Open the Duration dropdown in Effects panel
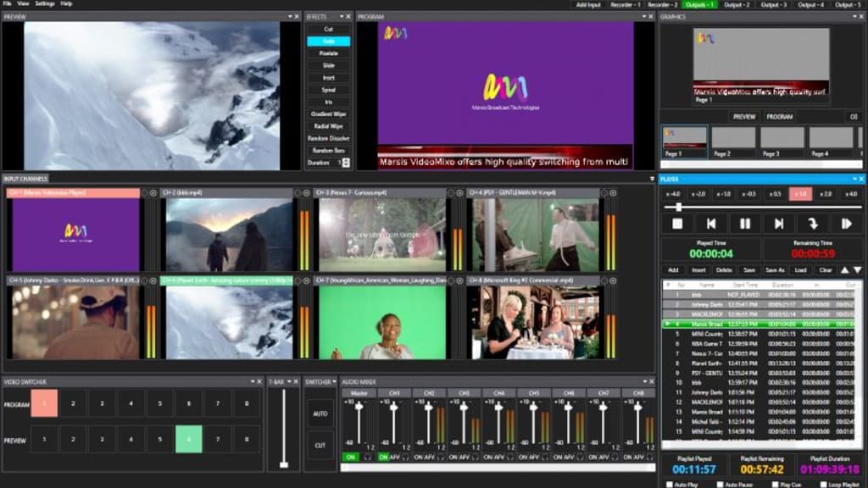The image size is (868, 488). tap(347, 162)
